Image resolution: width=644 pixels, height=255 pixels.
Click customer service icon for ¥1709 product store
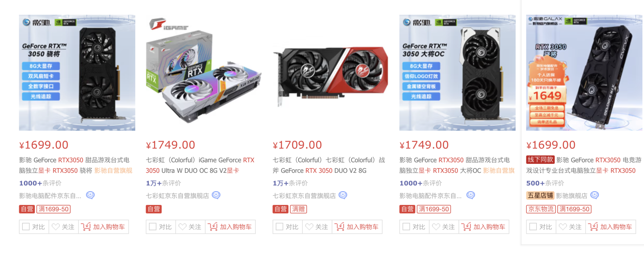(343, 195)
